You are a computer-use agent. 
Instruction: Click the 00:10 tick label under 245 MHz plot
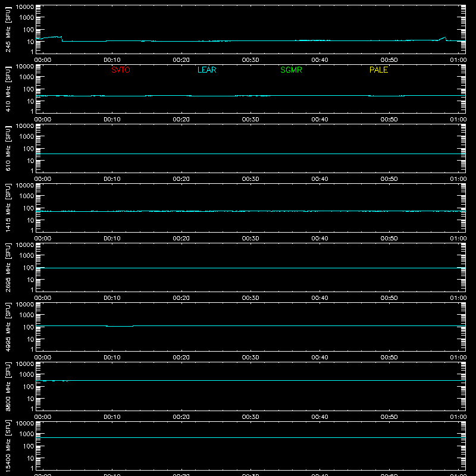pos(112,60)
